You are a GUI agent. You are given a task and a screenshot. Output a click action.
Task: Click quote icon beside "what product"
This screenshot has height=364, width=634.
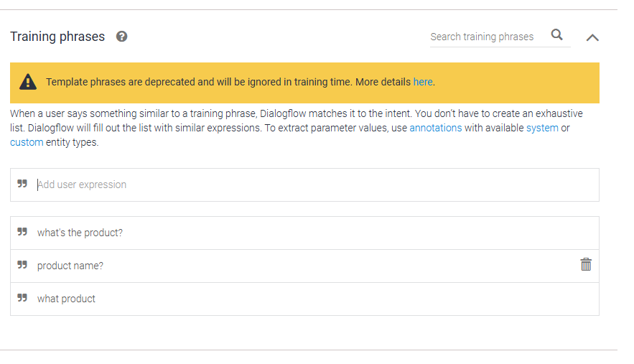[22, 299]
